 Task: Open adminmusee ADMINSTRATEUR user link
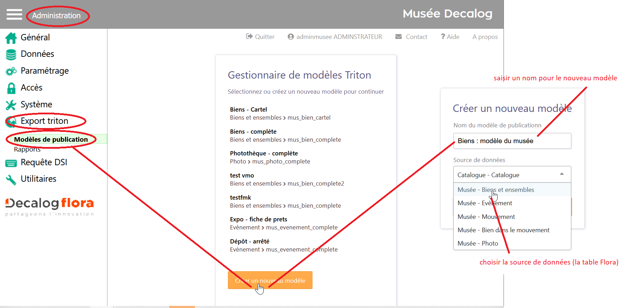(339, 36)
